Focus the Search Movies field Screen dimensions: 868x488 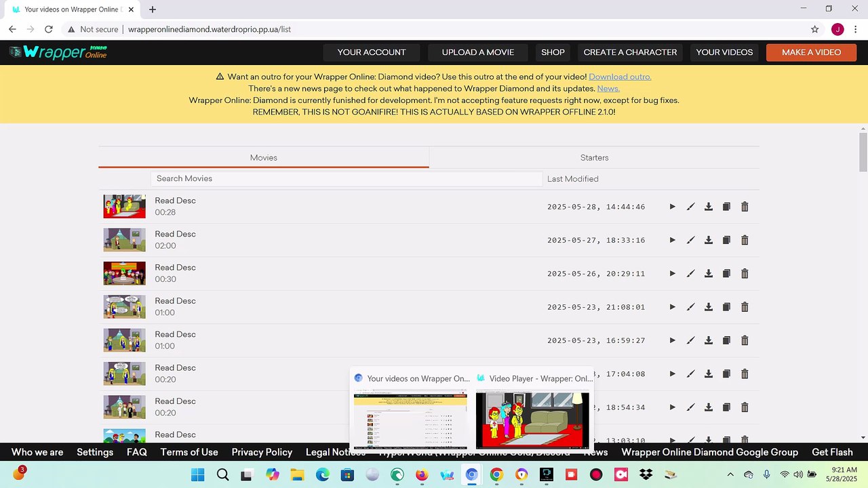point(347,179)
